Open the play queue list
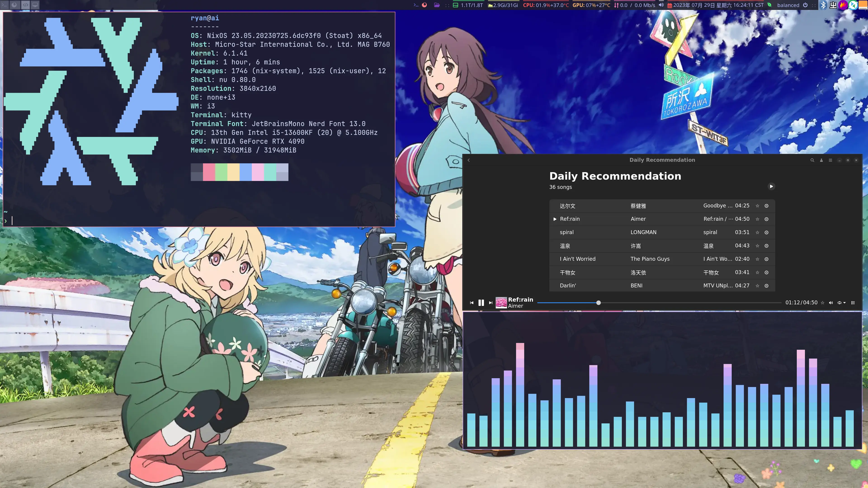868x488 pixels. pyautogui.click(x=853, y=303)
